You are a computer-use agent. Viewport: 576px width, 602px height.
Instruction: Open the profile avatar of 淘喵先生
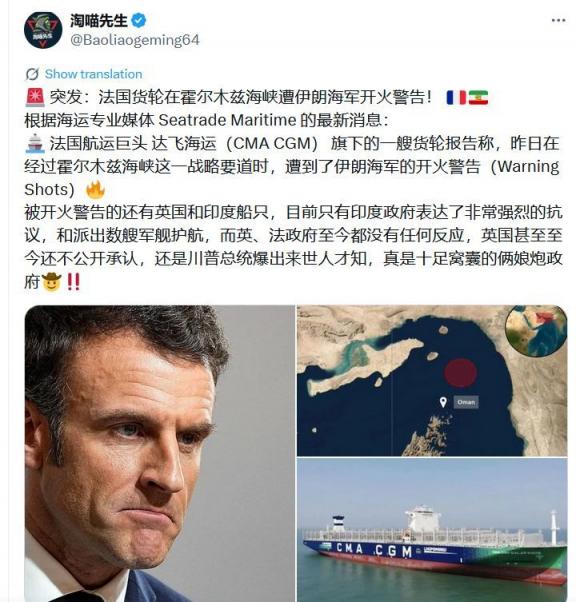click(43, 30)
